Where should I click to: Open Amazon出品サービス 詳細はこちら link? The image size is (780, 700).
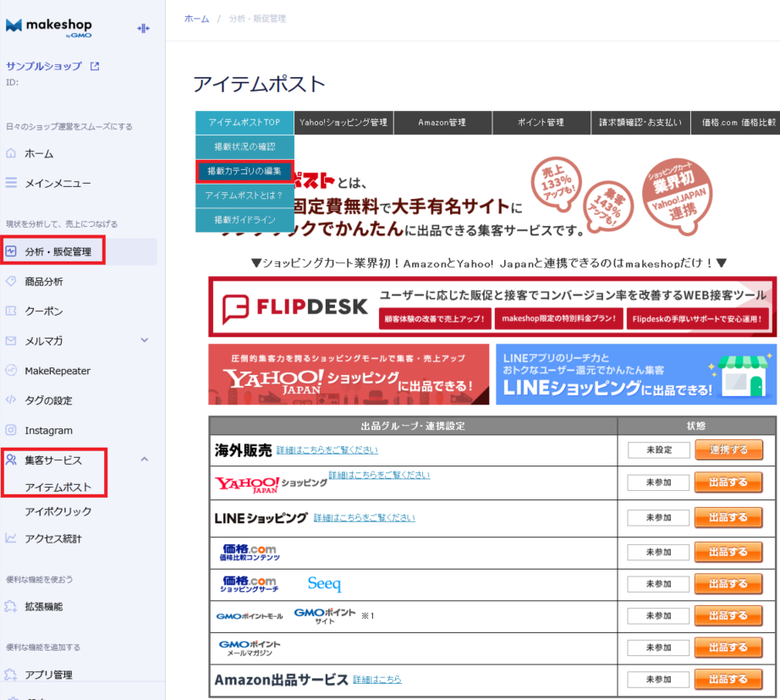pos(377,679)
